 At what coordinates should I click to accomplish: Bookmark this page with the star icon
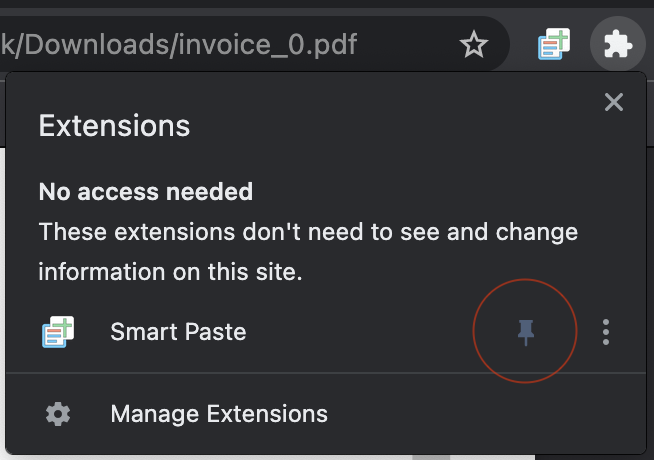(x=473, y=44)
